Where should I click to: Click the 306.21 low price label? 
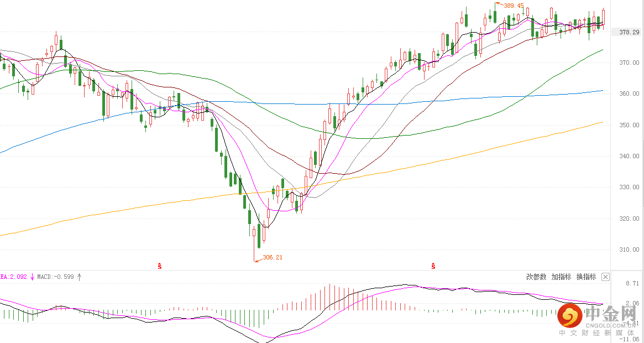(x=273, y=257)
